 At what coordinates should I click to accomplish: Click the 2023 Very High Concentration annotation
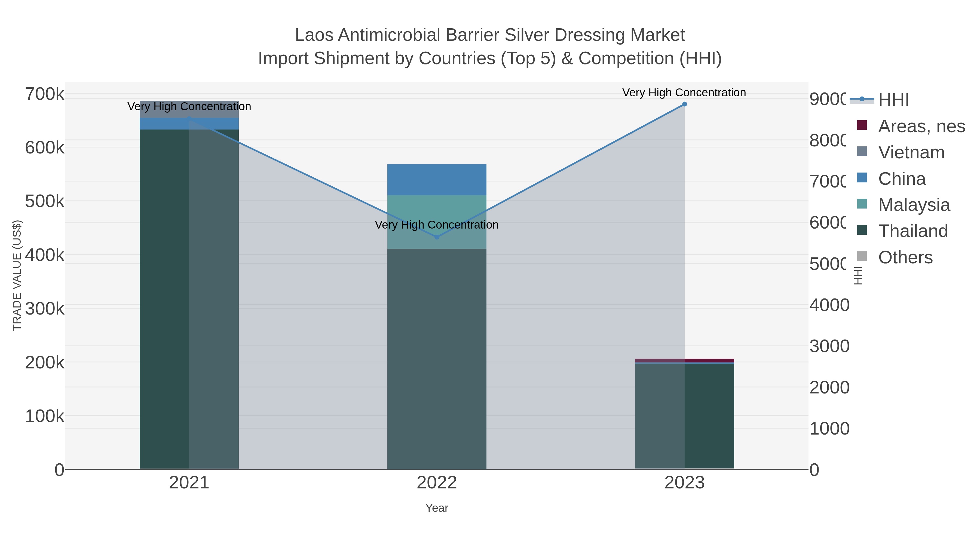(x=684, y=93)
